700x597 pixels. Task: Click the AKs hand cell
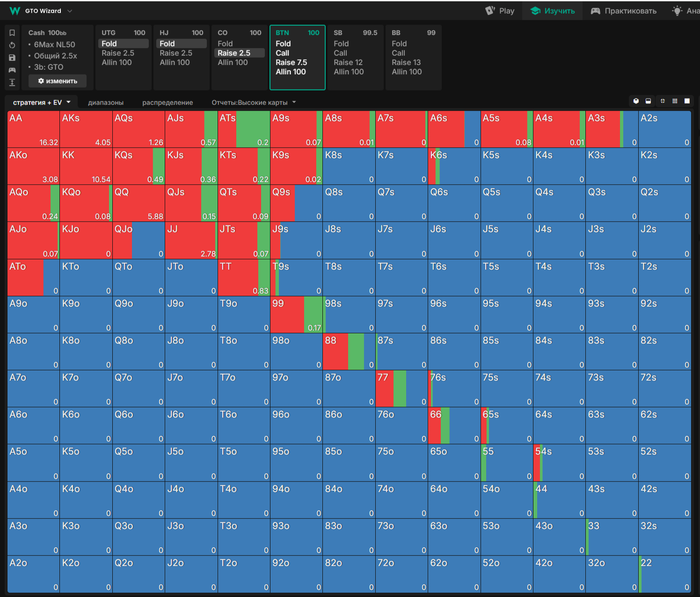coord(86,129)
